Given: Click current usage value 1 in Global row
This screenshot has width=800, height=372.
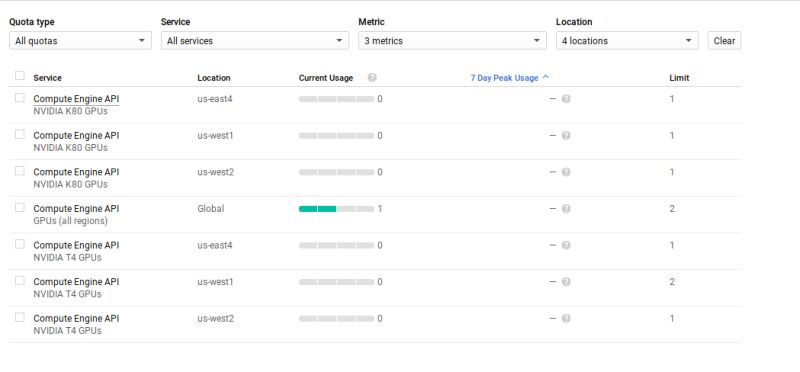Looking at the screenshot, I should (380, 209).
